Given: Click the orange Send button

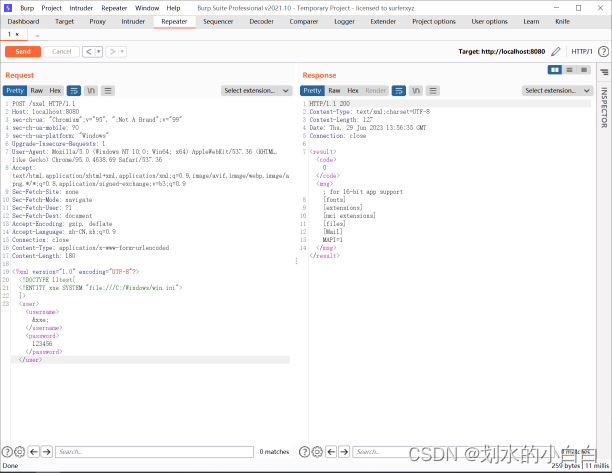Looking at the screenshot, I should pyautogui.click(x=23, y=52).
